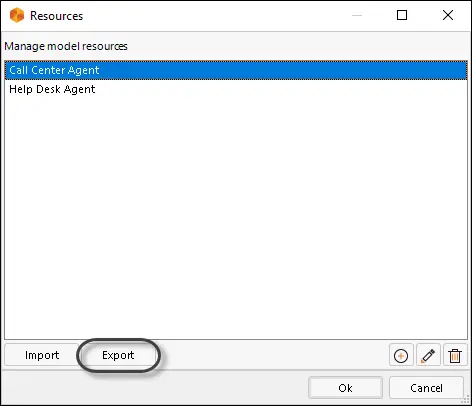Click the edit resource pencil icon

428,356
